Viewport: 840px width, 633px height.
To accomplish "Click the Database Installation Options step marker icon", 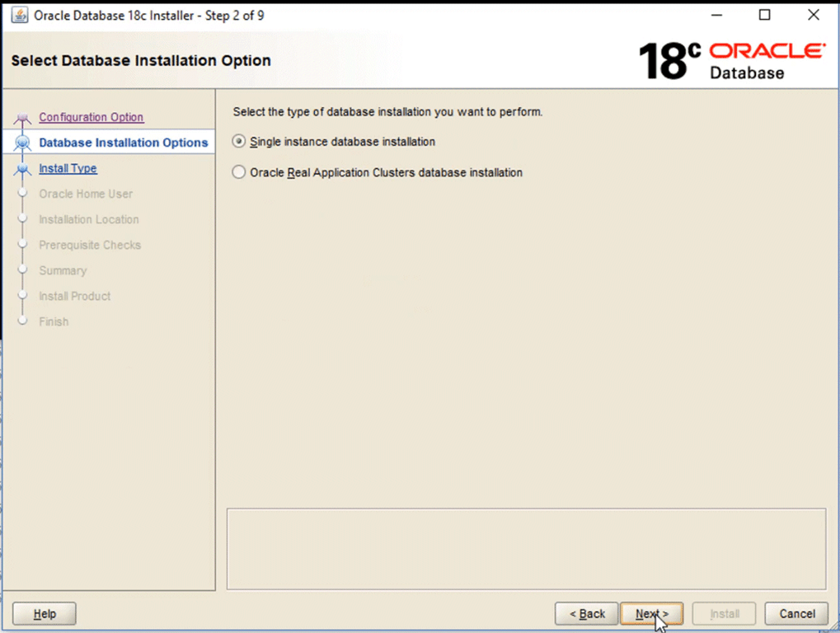I will [22, 143].
